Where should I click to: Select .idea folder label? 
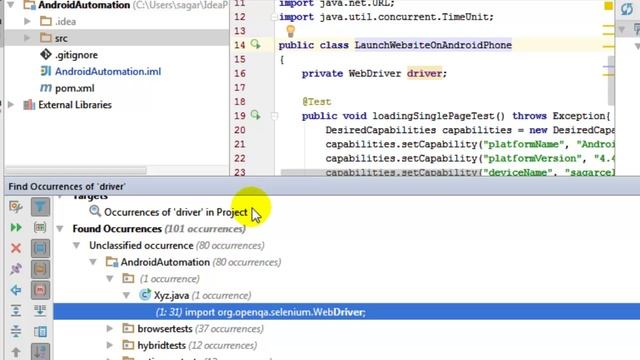tap(65, 22)
